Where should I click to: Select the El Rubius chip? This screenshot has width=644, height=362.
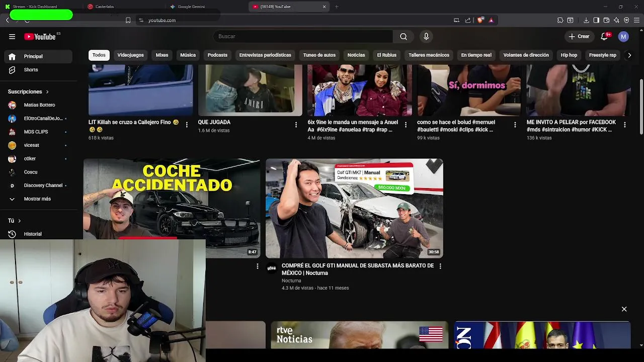click(x=386, y=55)
